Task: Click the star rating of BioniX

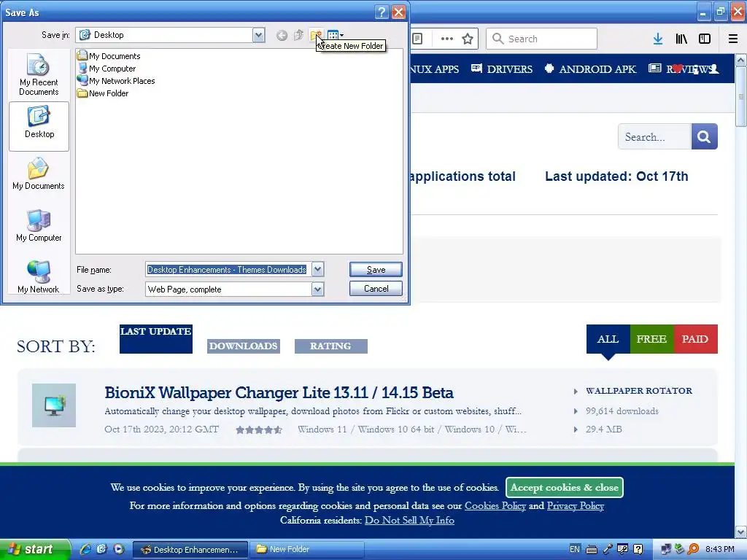Action: [259, 430]
